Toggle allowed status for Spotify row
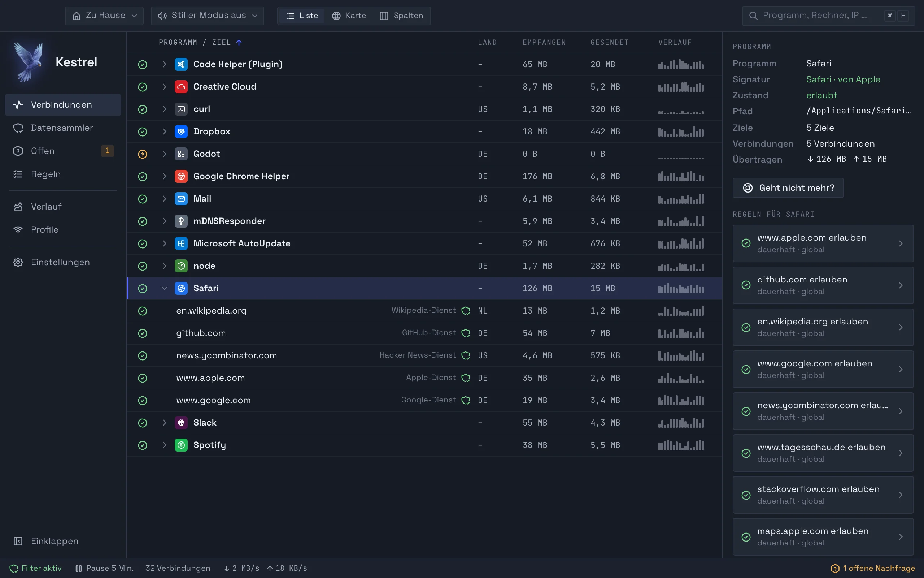 point(143,445)
